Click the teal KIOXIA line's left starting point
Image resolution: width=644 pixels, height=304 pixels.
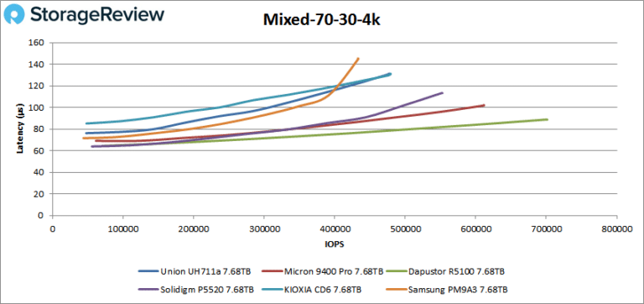[x=86, y=123]
